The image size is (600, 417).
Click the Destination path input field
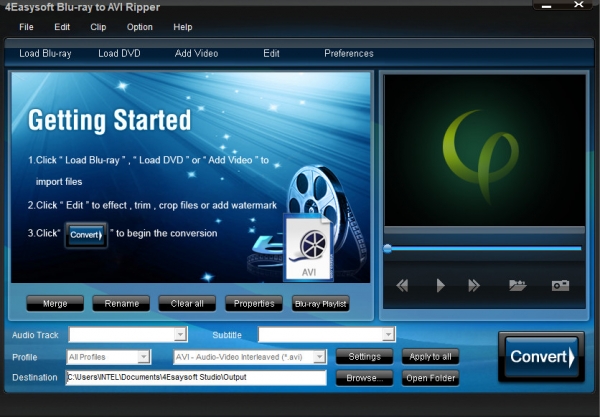point(196,378)
